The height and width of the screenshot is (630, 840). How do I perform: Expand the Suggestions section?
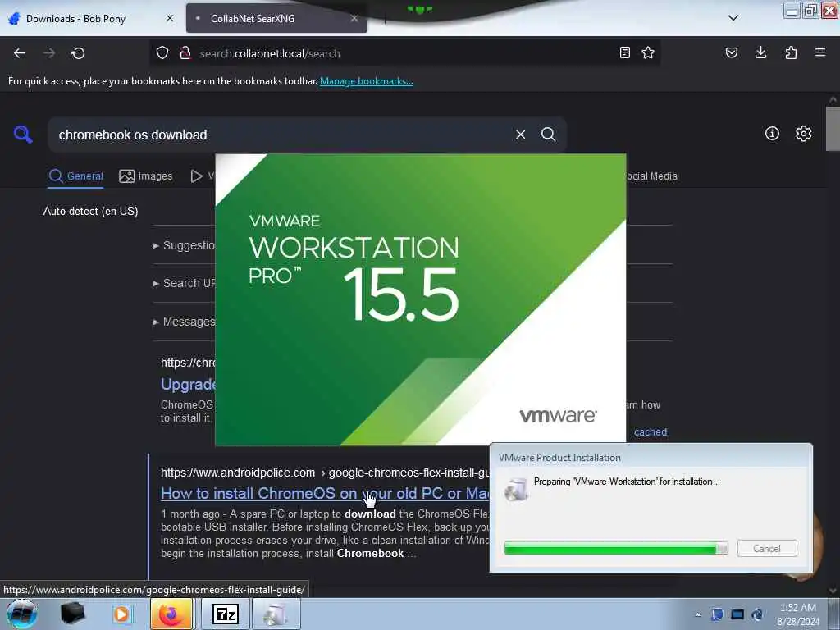click(184, 245)
